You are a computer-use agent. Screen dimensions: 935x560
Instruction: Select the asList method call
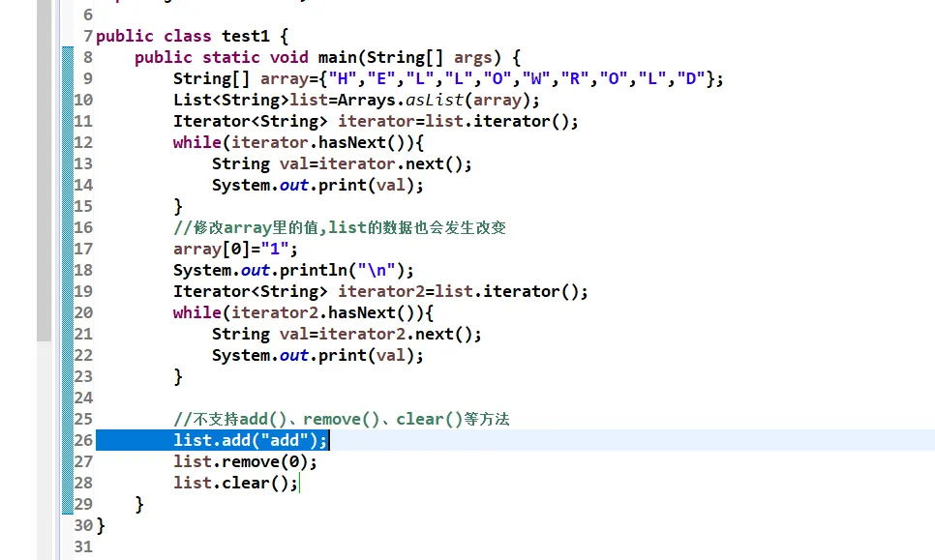[x=434, y=100]
